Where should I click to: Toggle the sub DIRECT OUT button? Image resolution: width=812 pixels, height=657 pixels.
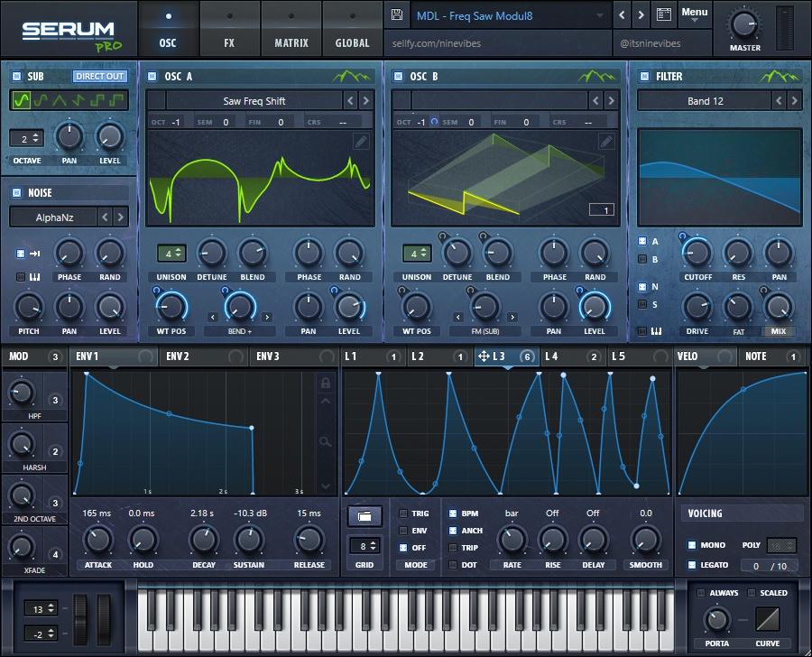[x=99, y=76]
